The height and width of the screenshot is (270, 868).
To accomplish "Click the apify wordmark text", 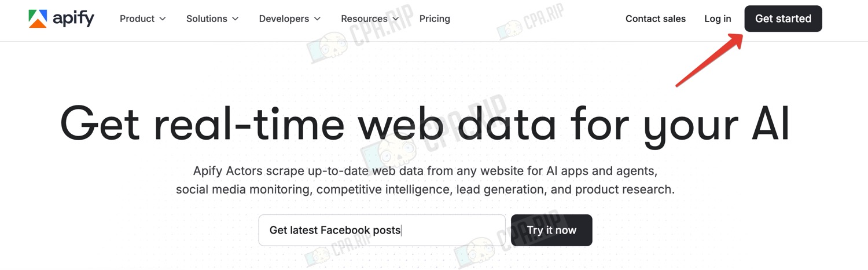I will pos(73,19).
